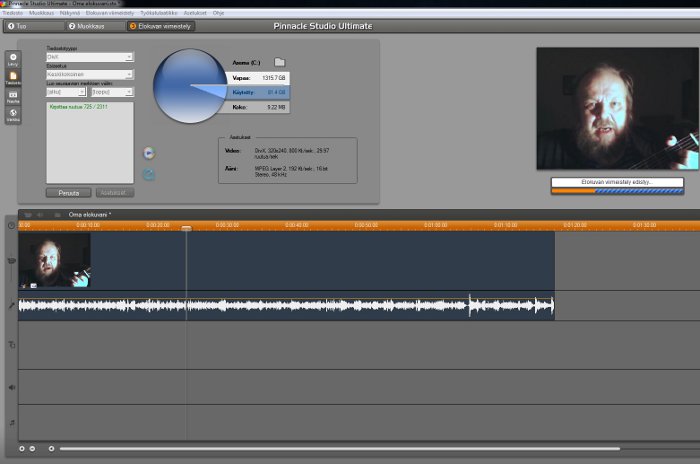Click the clock icon left of timeline ruler

[x=11, y=226]
